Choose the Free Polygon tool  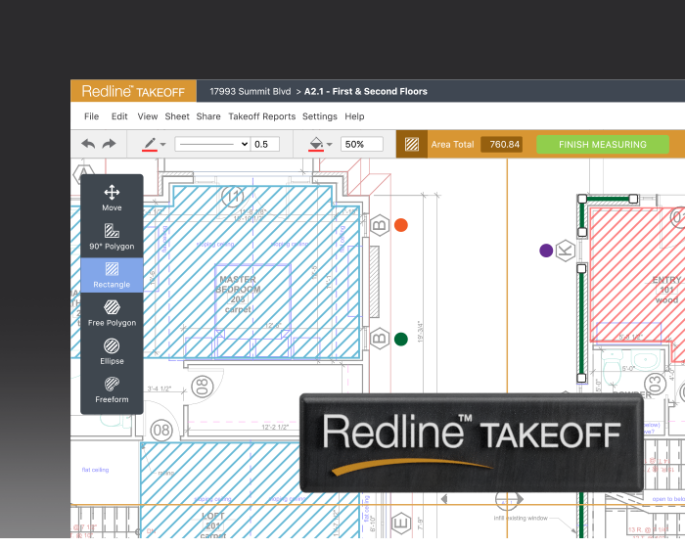point(112,313)
